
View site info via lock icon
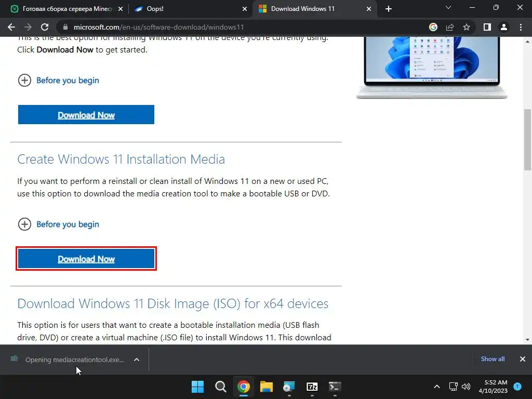[65, 27]
